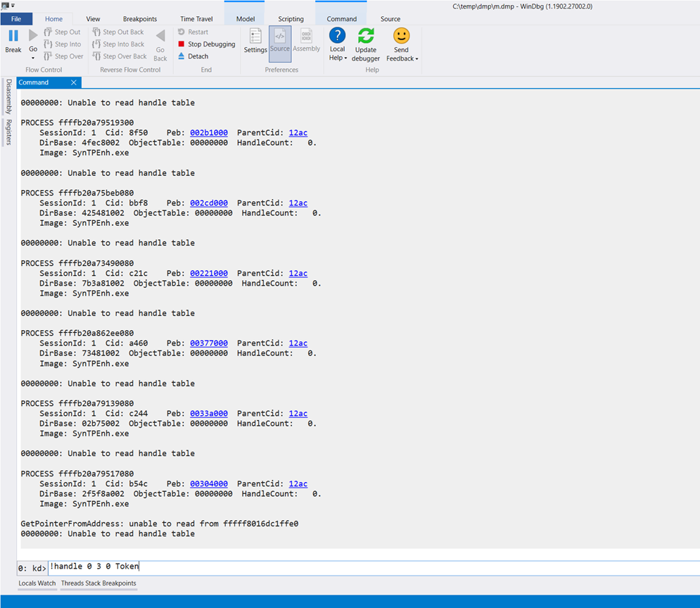700x608 pixels.
Task: Open the File menu
Action: pyautogui.click(x=16, y=19)
